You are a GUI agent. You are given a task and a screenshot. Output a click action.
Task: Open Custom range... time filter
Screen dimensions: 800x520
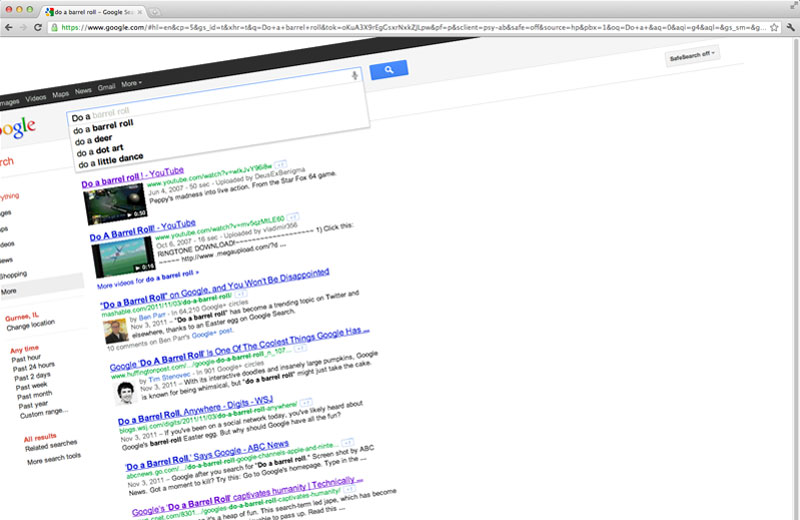pyautogui.click(x=43, y=413)
